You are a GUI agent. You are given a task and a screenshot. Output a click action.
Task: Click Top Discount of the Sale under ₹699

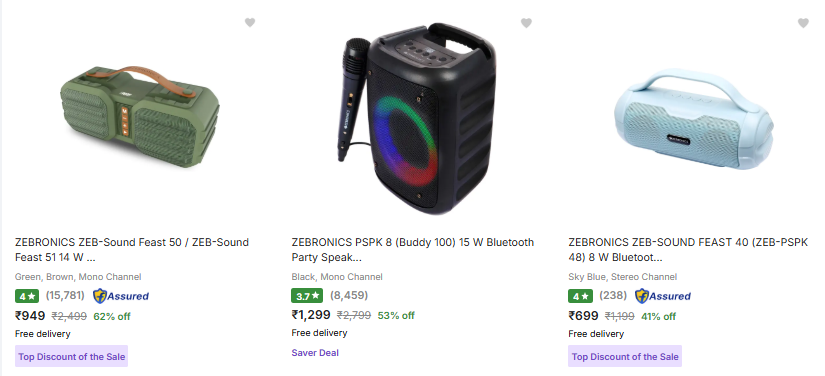[625, 357]
